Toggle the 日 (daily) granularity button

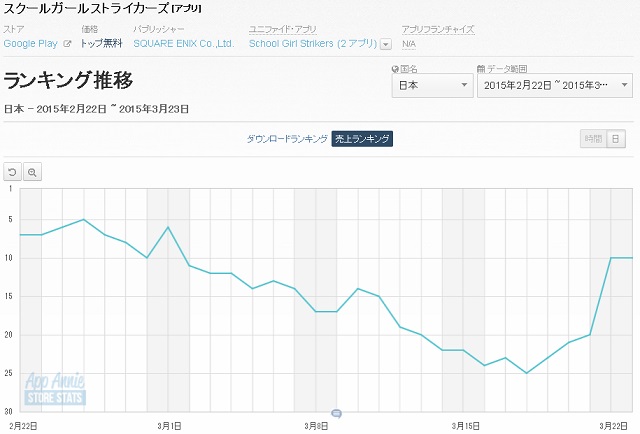pyautogui.click(x=616, y=139)
